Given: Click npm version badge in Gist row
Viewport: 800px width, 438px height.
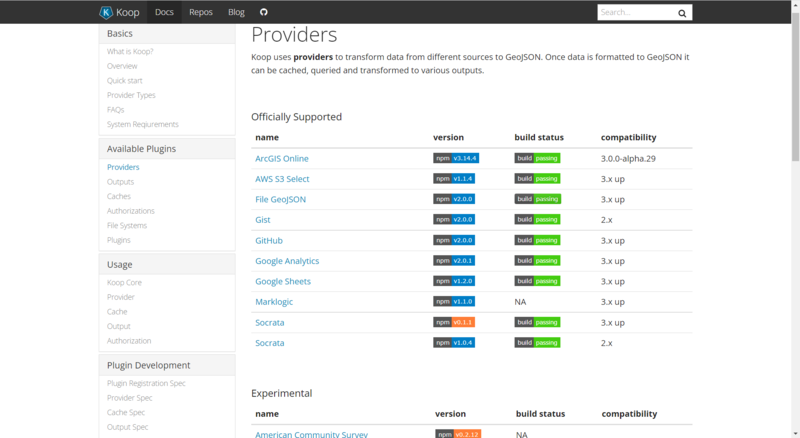Looking at the screenshot, I should (454, 220).
